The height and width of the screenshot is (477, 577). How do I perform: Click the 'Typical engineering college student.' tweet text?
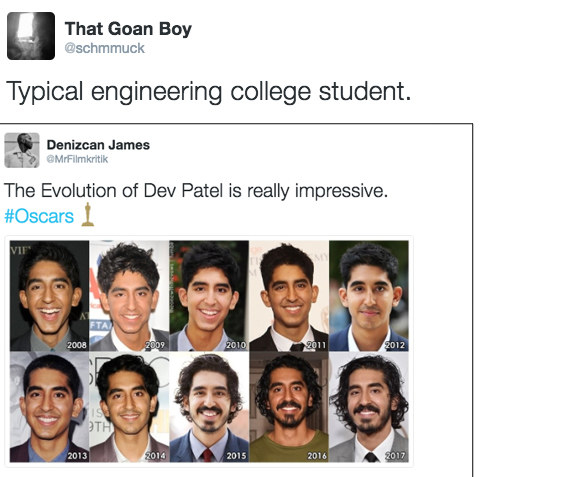coord(209,92)
